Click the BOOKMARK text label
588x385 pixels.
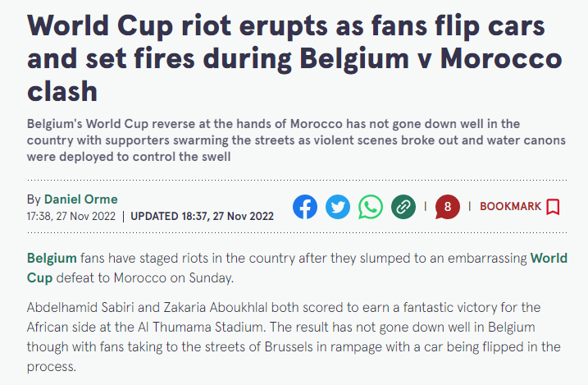[x=510, y=206]
